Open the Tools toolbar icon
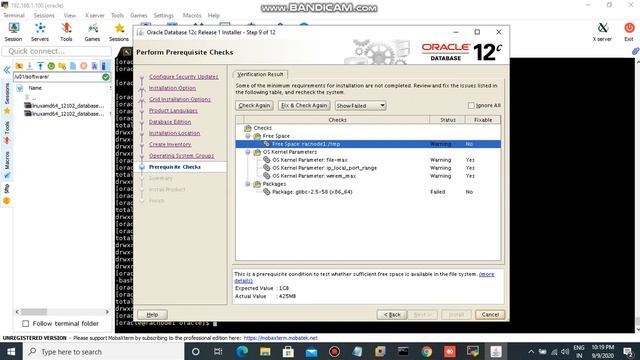The height and width of the screenshot is (360, 640). (66, 32)
